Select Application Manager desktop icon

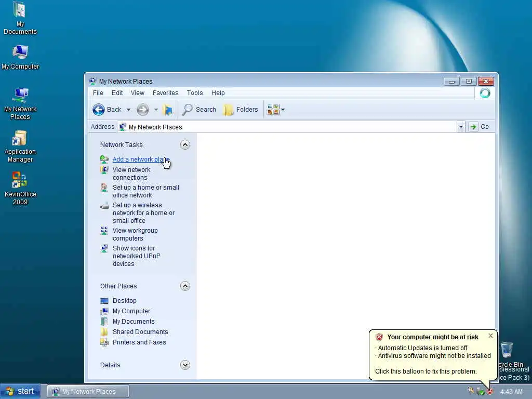[20, 147]
